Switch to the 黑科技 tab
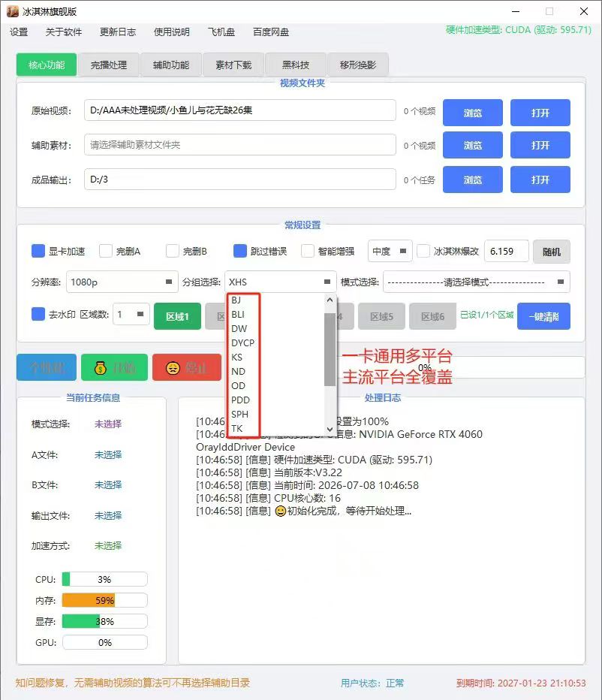602x700 pixels. tap(296, 65)
